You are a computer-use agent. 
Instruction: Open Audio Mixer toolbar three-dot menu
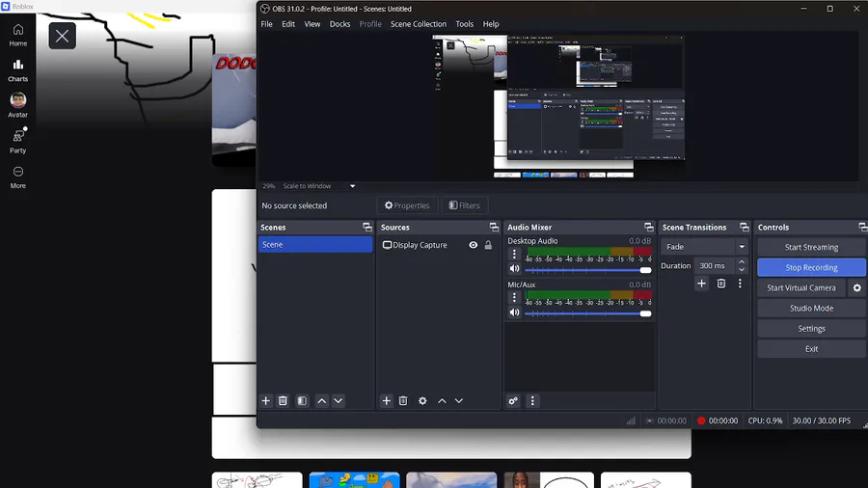[532, 400]
